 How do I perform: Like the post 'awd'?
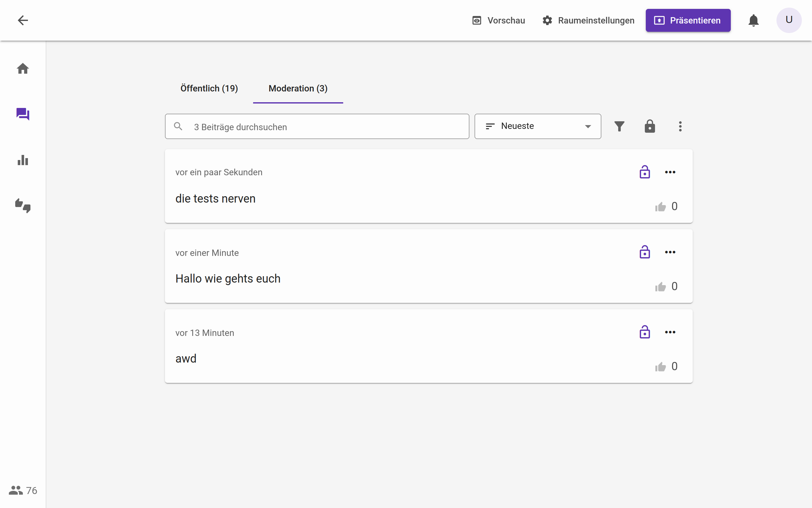point(660,366)
